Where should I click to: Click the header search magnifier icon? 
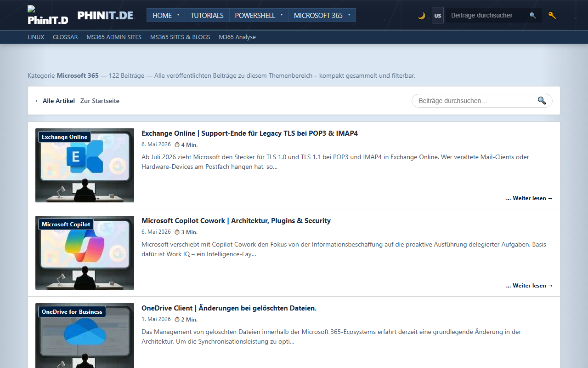(x=532, y=16)
